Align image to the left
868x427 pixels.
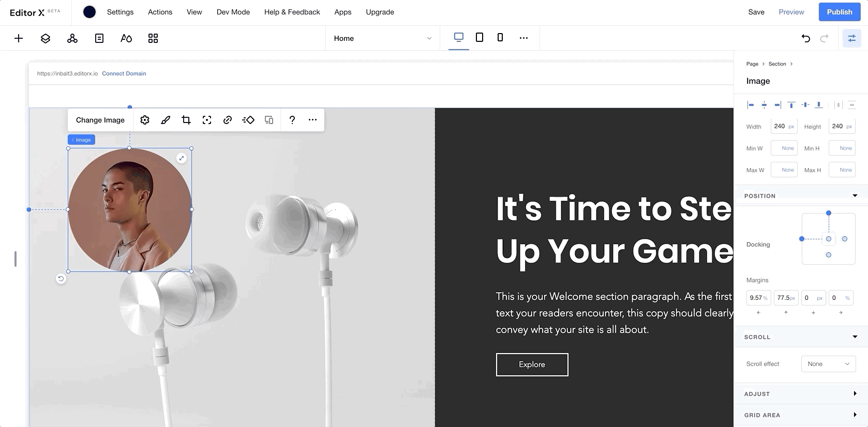tap(751, 105)
